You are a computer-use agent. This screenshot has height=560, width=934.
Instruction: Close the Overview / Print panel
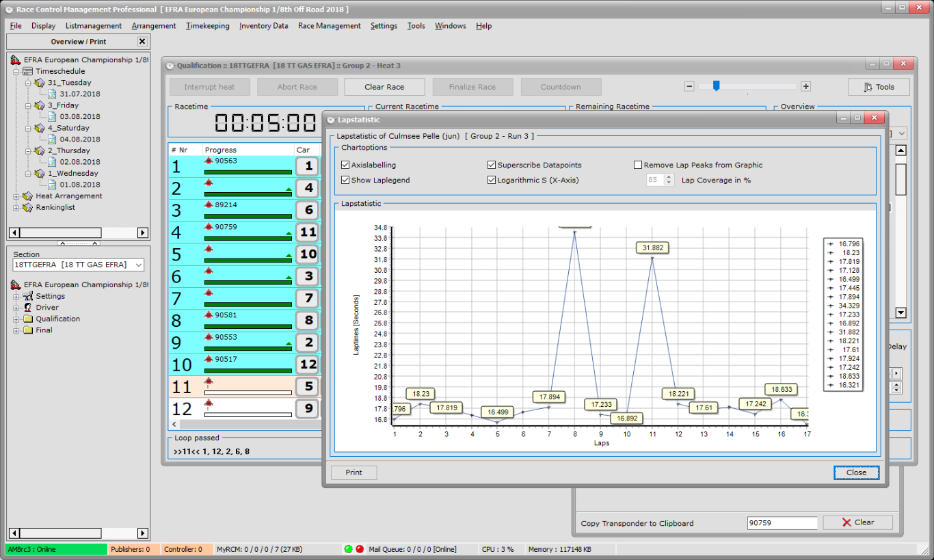pos(142,42)
